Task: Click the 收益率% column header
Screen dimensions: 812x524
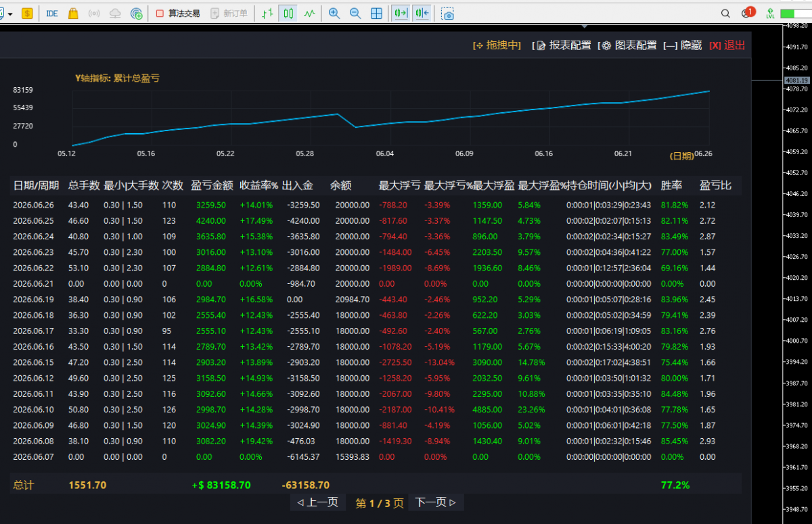Action: click(x=259, y=185)
